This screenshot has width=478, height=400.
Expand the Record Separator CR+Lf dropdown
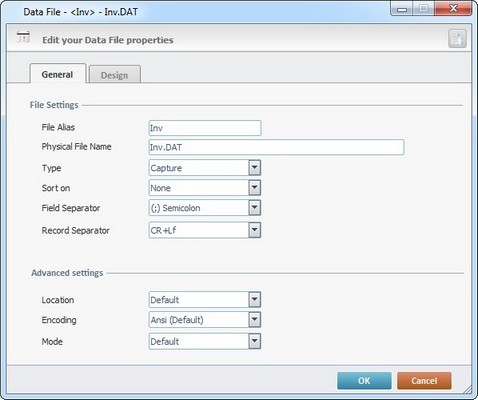(x=255, y=230)
